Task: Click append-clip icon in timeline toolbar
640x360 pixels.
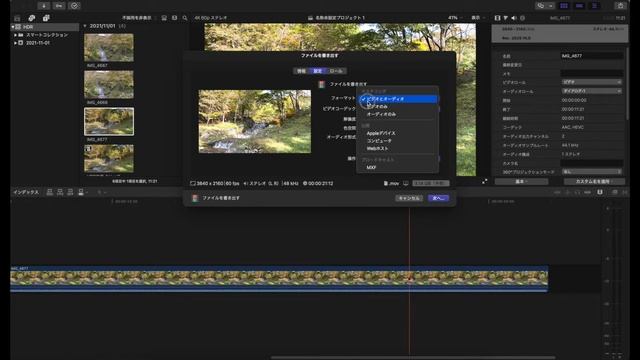Action: (70, 192)
